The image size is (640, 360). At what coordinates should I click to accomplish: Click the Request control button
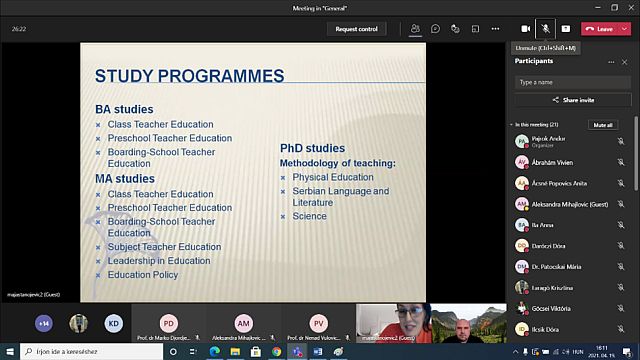point(356,29)
